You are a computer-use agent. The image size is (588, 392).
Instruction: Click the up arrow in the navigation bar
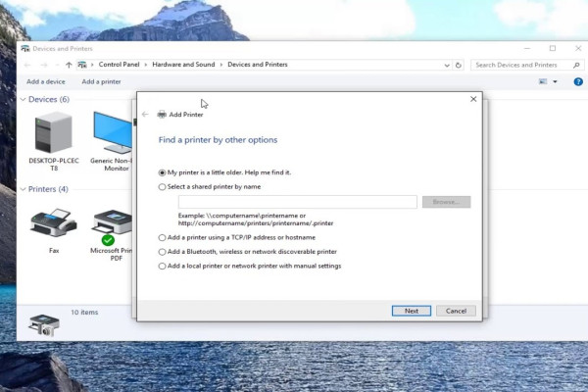click(x=68, y=65)
